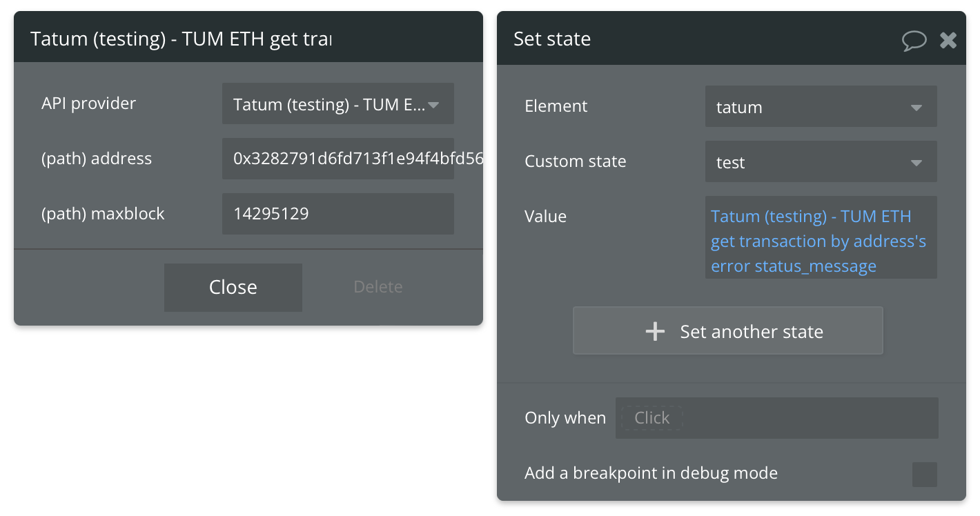Screen dimensions: 980x516
Task: Open the API provider dropdown
Action: point(337,104)
